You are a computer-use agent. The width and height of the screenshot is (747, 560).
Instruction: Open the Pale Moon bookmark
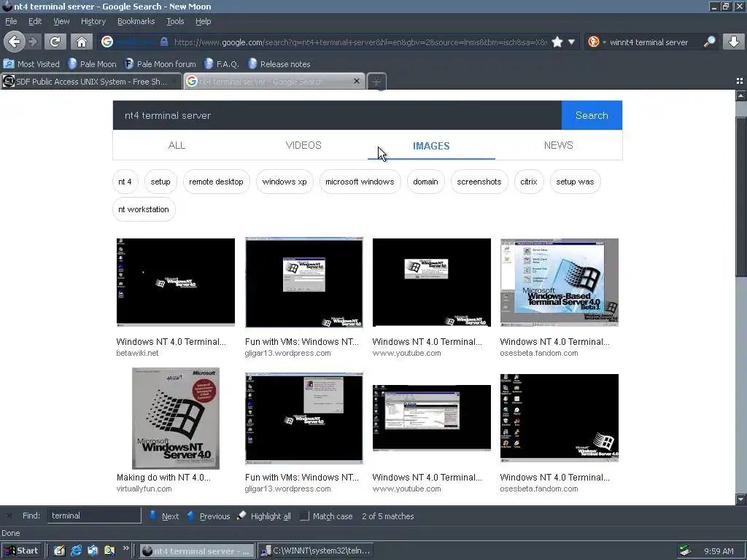pos(92,64)
